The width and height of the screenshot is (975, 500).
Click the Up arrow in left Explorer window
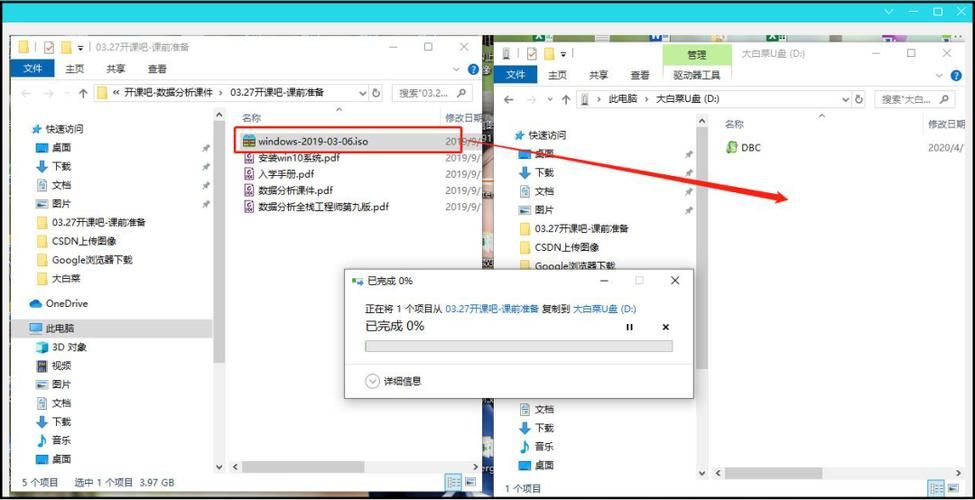[x=83, y=93]
